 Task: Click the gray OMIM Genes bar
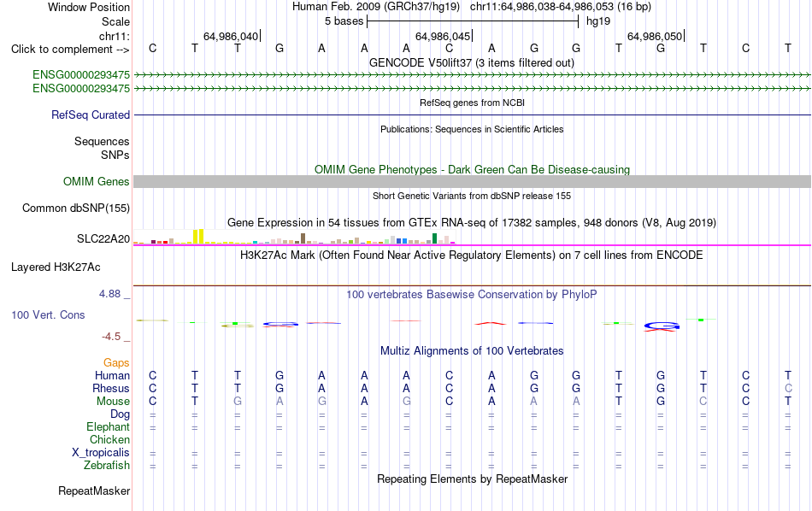(472, 181)
